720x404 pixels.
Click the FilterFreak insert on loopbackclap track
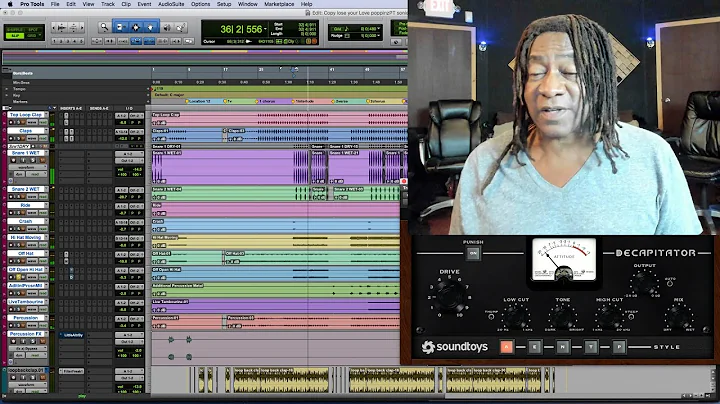(x=72, y=371)
